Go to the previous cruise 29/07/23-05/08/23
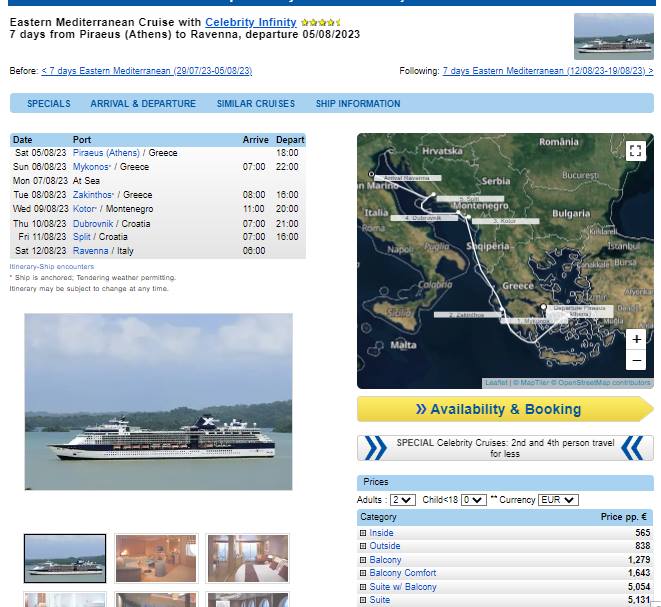This screenshot has height=607, width=661. [147, 71]
